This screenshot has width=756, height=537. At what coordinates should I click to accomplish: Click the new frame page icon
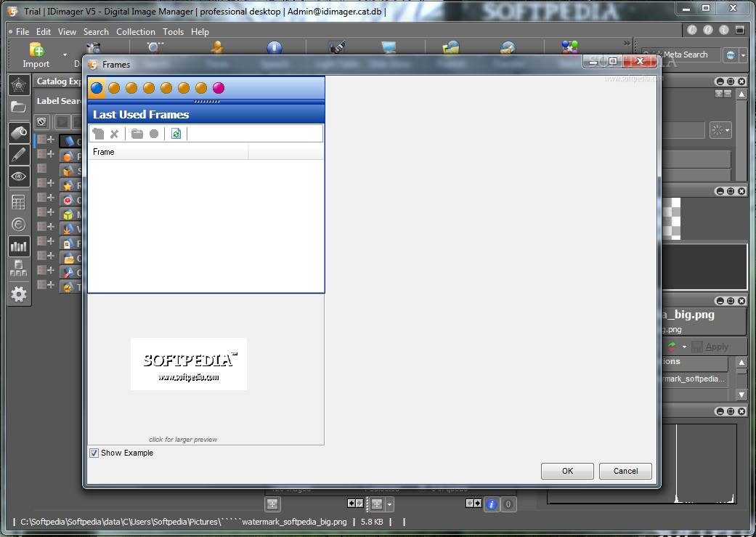point(98,134)
